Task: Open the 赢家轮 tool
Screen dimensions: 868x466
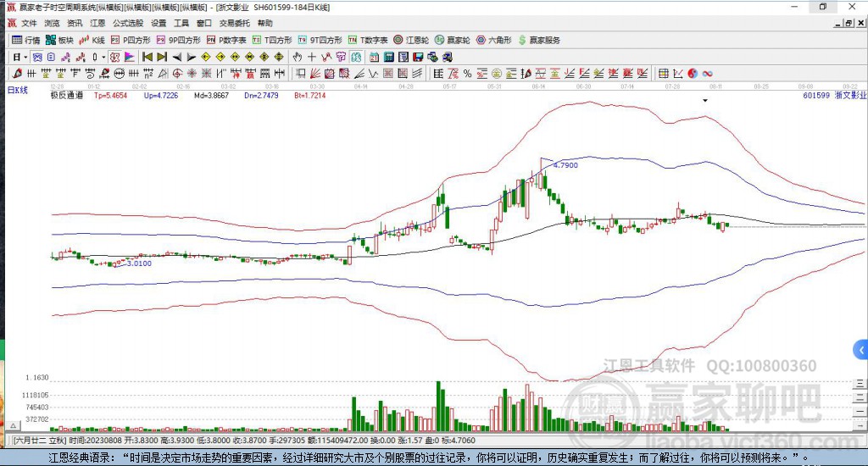Action: (453, 41)
